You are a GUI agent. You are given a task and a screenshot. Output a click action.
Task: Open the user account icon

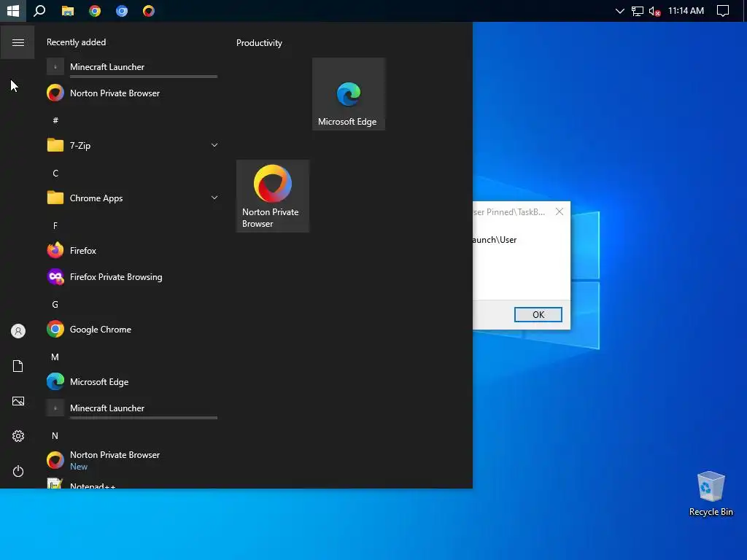(18, 331)
